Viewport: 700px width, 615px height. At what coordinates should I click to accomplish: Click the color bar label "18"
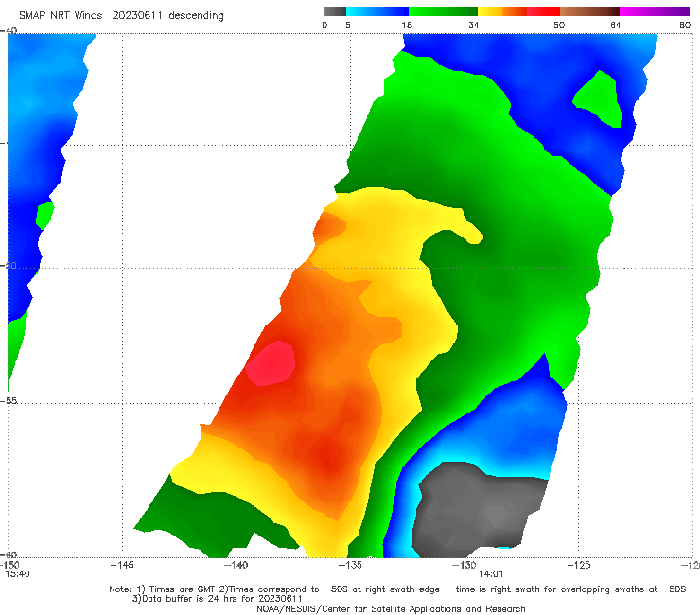coord(407,26)
